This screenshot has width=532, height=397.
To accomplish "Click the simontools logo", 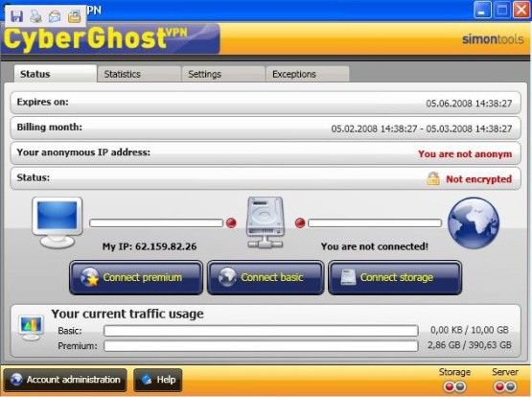I will click(493, 39).
